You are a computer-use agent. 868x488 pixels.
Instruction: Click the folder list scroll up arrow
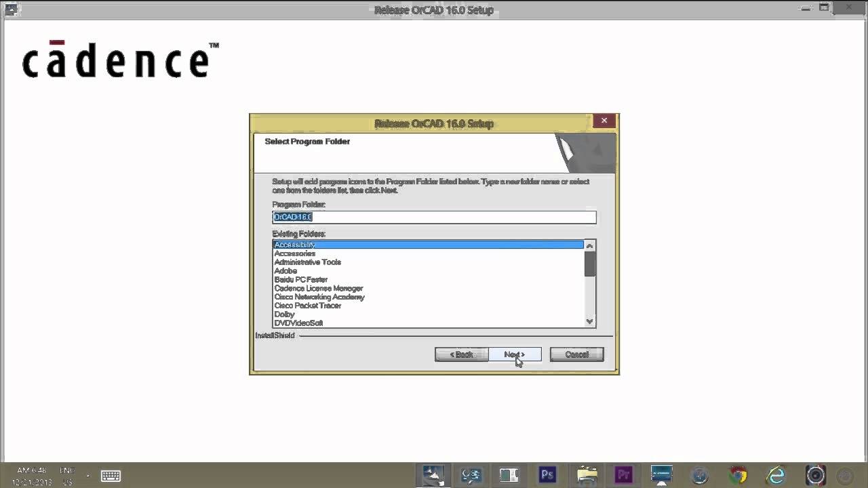coord(589,245)
